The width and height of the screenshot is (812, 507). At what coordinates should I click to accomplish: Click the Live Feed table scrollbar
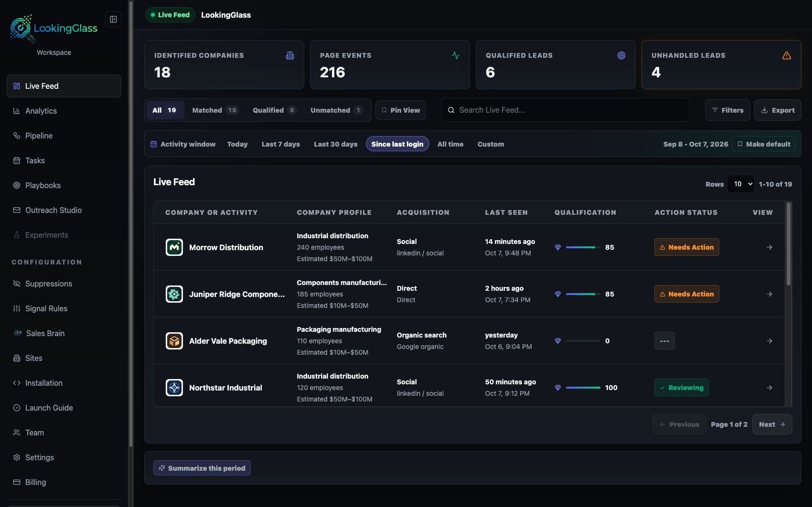click(788, 243)
